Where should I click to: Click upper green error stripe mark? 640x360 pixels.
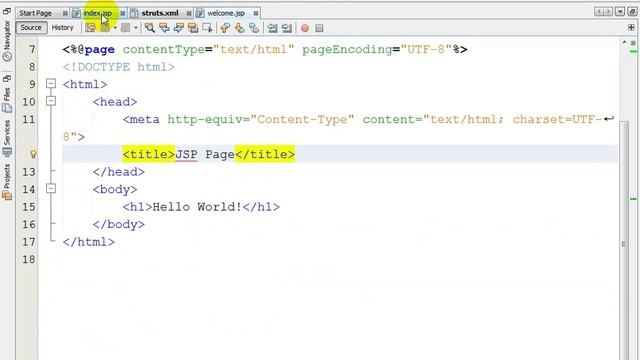point(633,51)
